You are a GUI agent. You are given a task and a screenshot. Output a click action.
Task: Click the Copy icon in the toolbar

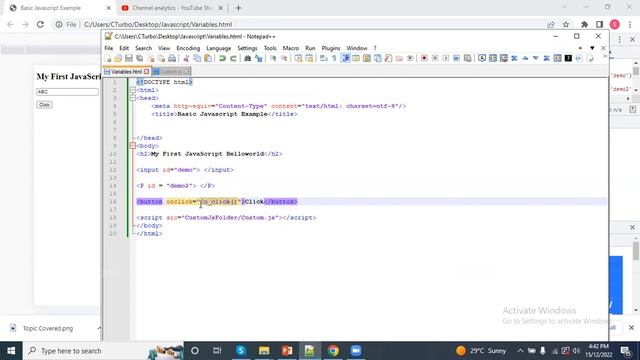[x=197, y=58]
